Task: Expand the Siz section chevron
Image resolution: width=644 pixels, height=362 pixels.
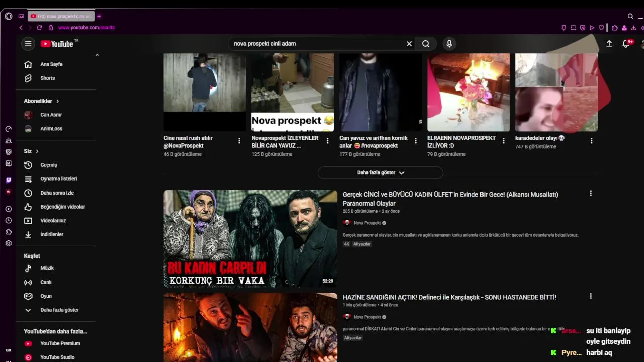Action: [37, 151]
